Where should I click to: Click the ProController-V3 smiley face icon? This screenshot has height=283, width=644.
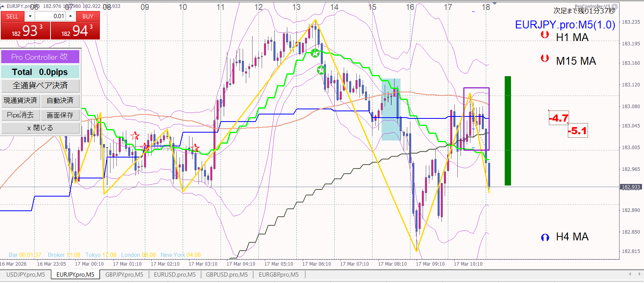point(614,7)
